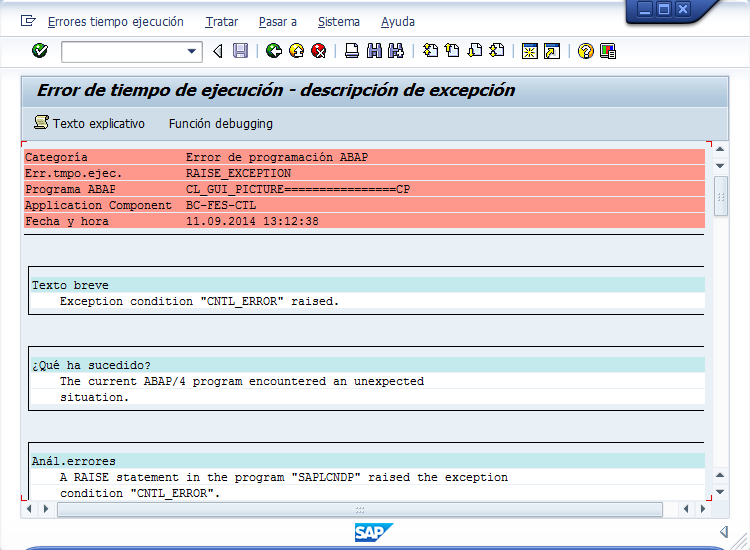The image size is (750, 550).
Task: Open the Sistema menu
Action: pyautogui.click(x=339, y=22)
